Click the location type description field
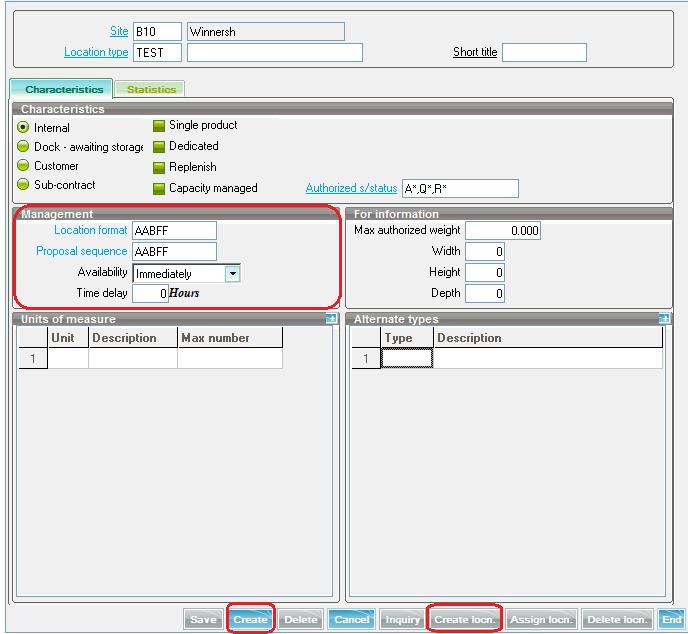Viewport: 688px width, 634px height. [x=275, y=53]
